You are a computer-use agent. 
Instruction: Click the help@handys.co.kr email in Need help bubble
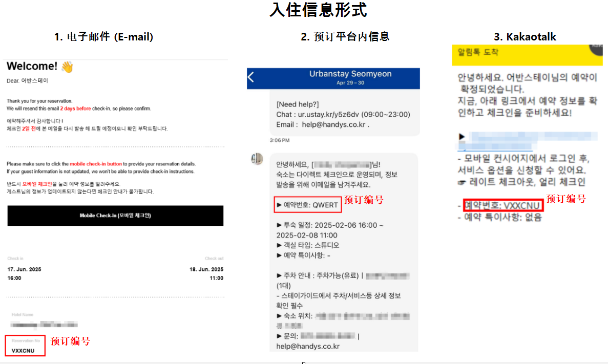point(333,124)
